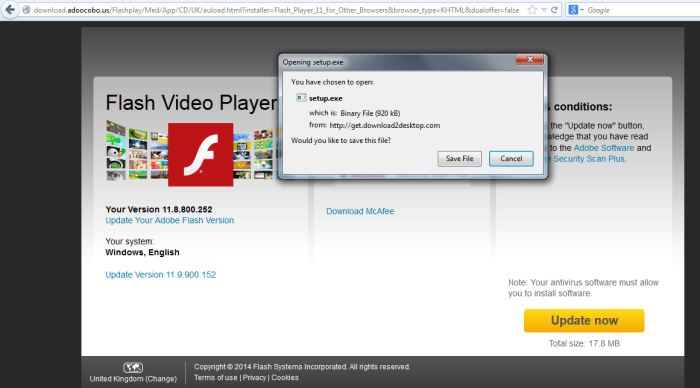Click the red Flash Player logo
700x388 pixels.
(x=200, y=154)
